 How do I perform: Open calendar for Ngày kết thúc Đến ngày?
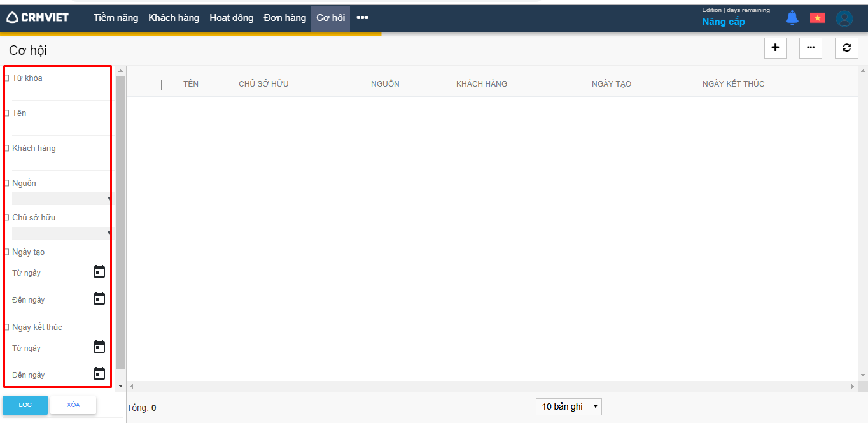pyautogui.click(x=99, y=373)
